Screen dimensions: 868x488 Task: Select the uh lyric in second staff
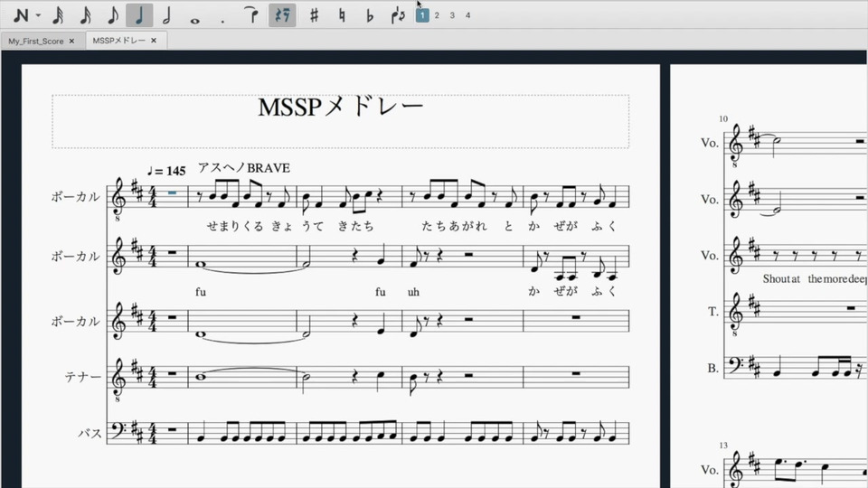tap(413, 292)
